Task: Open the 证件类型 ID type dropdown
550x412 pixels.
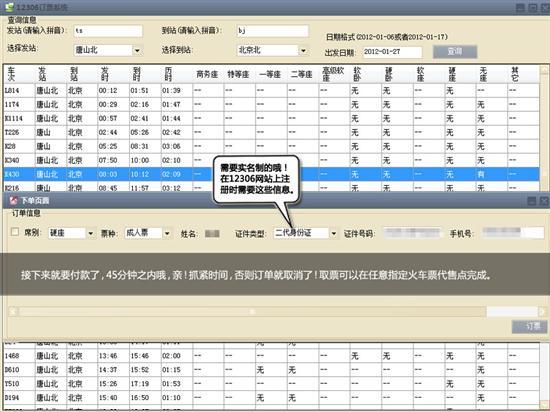Action: click(x=334, y=233)
